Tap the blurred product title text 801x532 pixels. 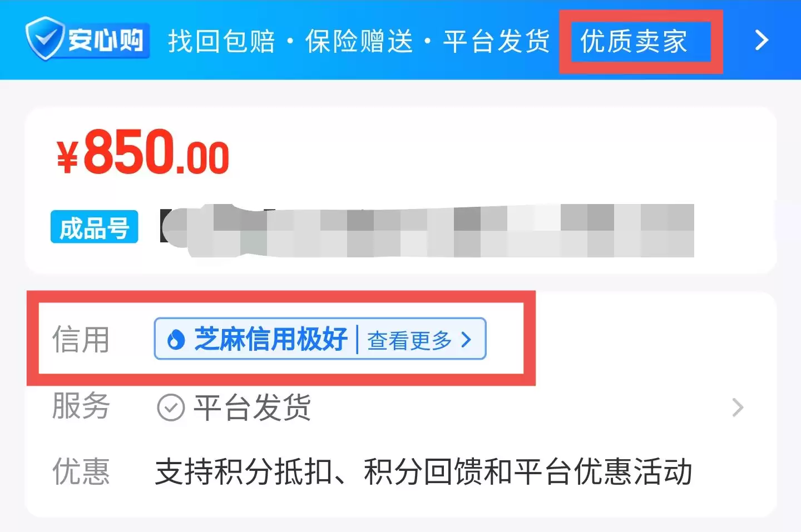427,231
